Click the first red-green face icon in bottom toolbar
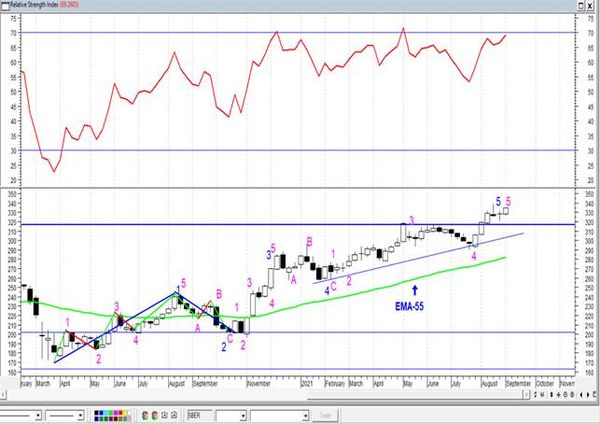 tap(145, 415)
